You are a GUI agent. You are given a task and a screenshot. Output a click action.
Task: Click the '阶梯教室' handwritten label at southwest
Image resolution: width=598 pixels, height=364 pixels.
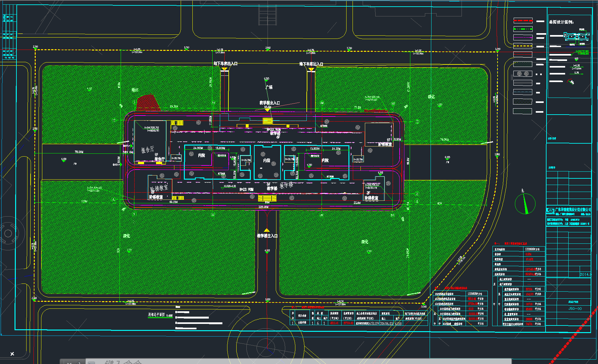tap(159, 188)
